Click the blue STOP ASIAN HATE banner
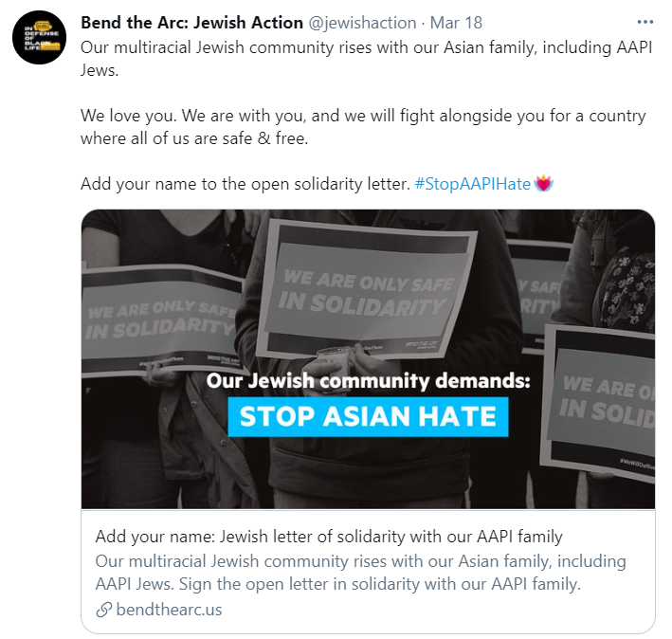 point(368,417)
